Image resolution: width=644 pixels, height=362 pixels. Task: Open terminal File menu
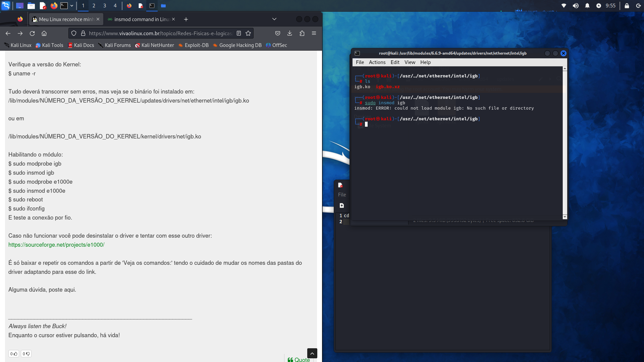coord(360,62)
